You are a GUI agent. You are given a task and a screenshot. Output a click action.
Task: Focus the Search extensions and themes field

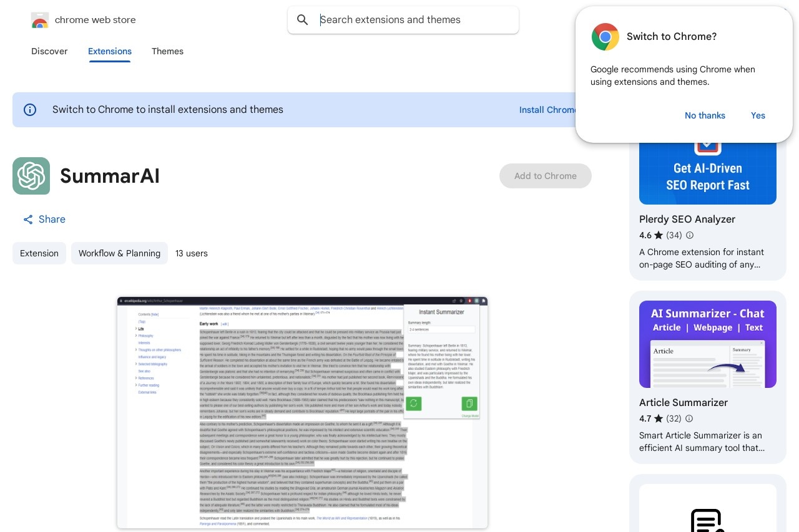coord(403,20)
